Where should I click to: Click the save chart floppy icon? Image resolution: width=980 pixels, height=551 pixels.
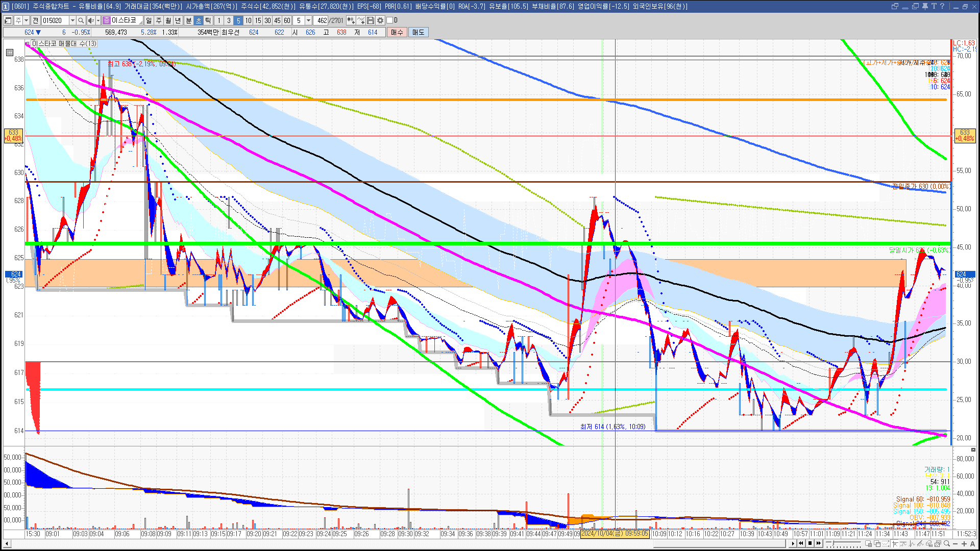click(371, 20)
